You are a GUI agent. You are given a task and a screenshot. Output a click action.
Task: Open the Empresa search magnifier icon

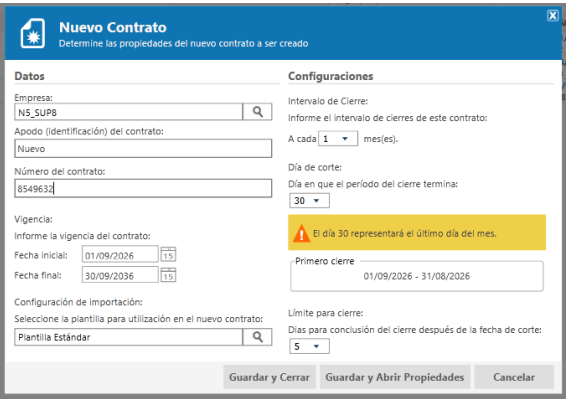[x=257, y=112]
